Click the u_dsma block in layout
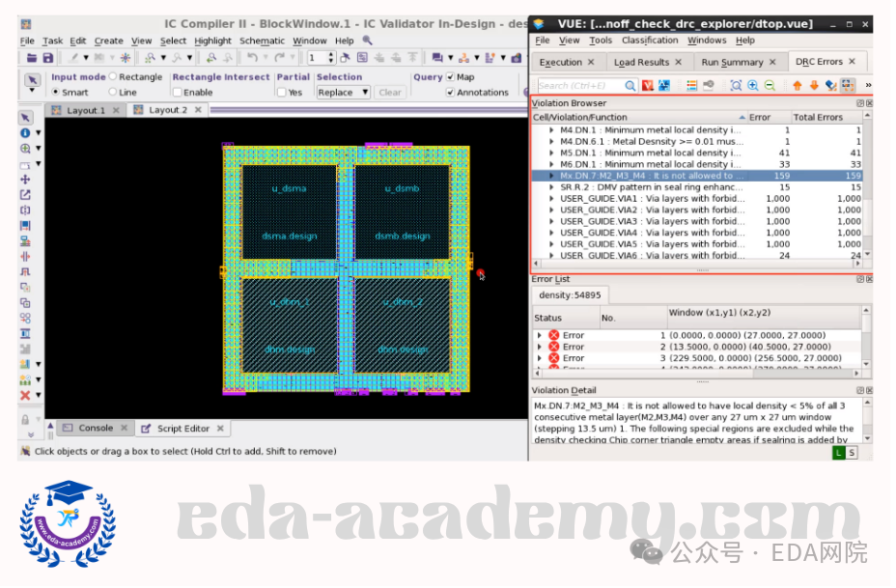The width and height of the screenshot is (896, 588). [292, 213]
